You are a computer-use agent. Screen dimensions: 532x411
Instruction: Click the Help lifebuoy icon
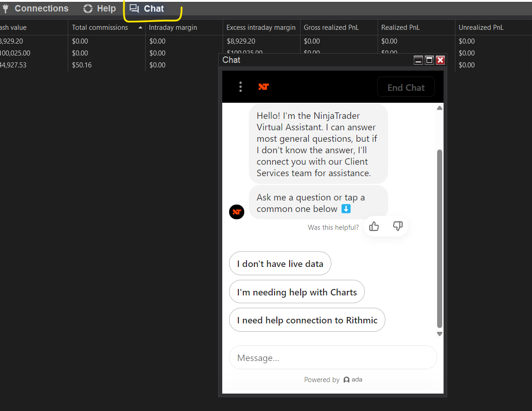pyautogui.click(x=88, y=9)
